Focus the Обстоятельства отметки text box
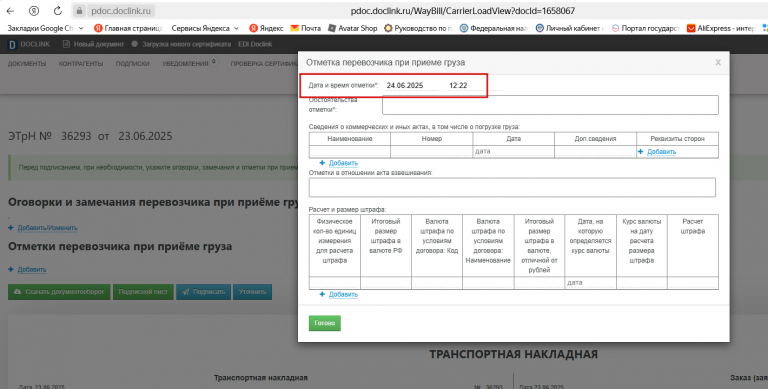Viewport: 768px width, 389px height. pyautogui.click(x=550, y=105)
